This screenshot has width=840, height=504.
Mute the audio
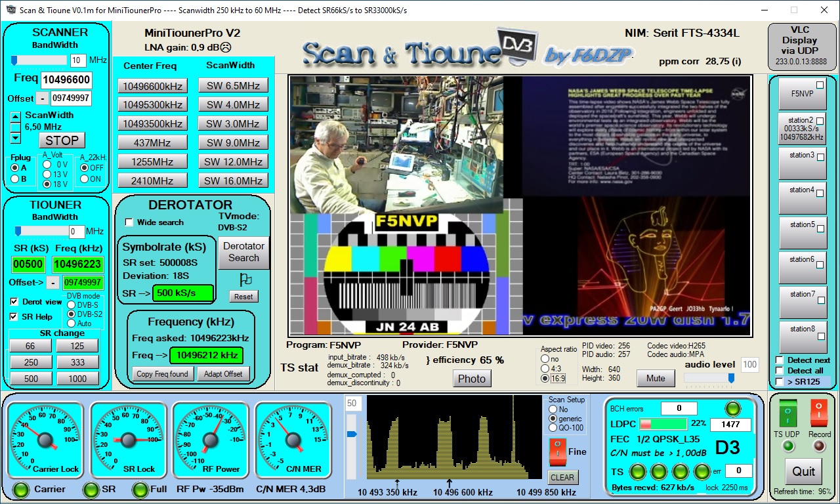[656, 378]
